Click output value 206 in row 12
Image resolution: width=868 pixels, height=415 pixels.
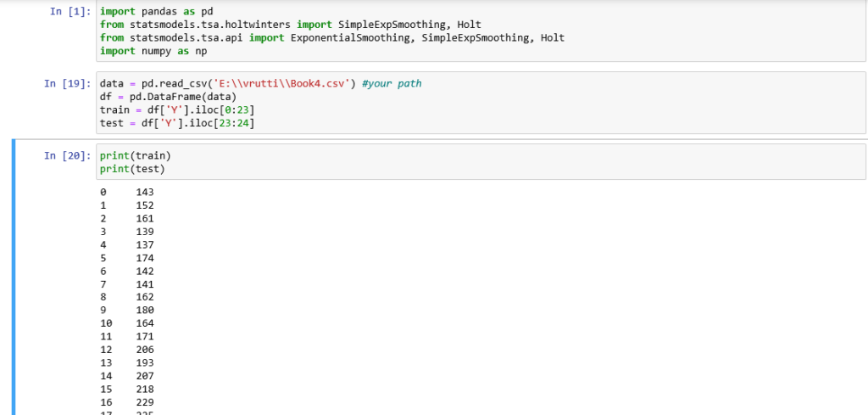[x=144, y=350]
